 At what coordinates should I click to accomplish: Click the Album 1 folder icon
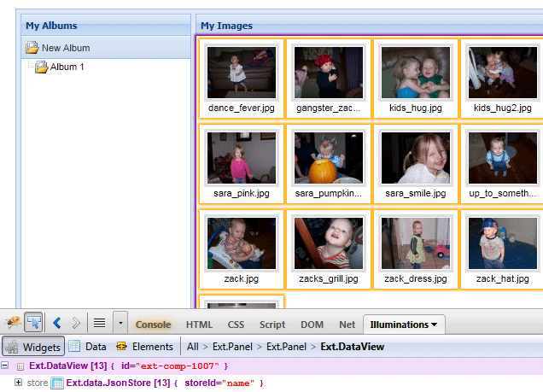pyautogui.click(x=41, y=67)
